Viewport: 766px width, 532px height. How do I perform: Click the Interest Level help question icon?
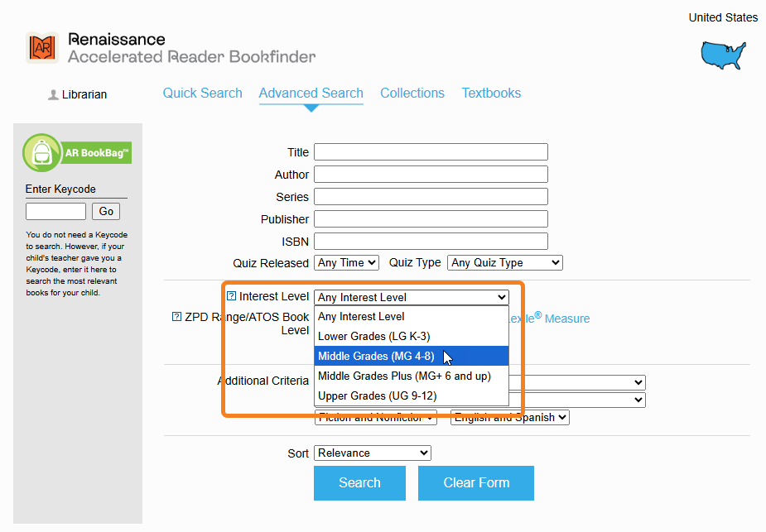231,296
